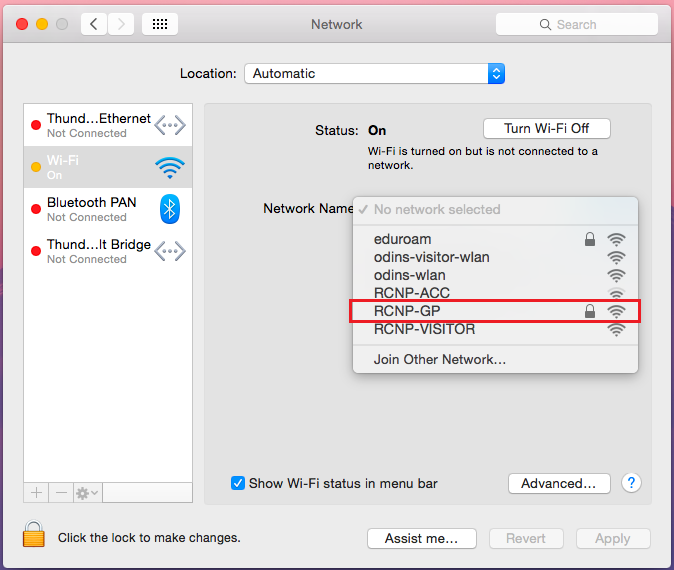The width and height of the screenshot is (674, 570).
Task: Click the Thunderbolt Ethernet arrows icon
Action: coord(170,125)
